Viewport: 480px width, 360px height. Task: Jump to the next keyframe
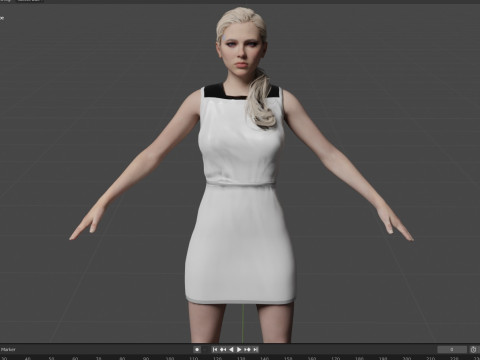click(247, 349)
